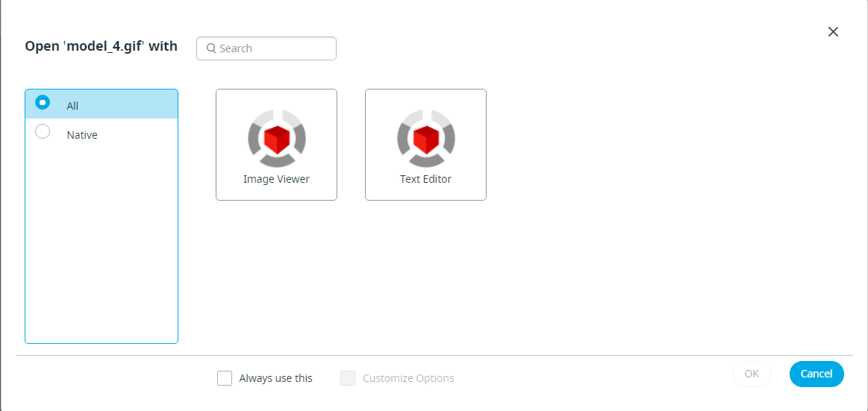The height and width of the screenshot is (411, 868).
Task: Select the Image Viewer red cube icon
Action: 277,138
